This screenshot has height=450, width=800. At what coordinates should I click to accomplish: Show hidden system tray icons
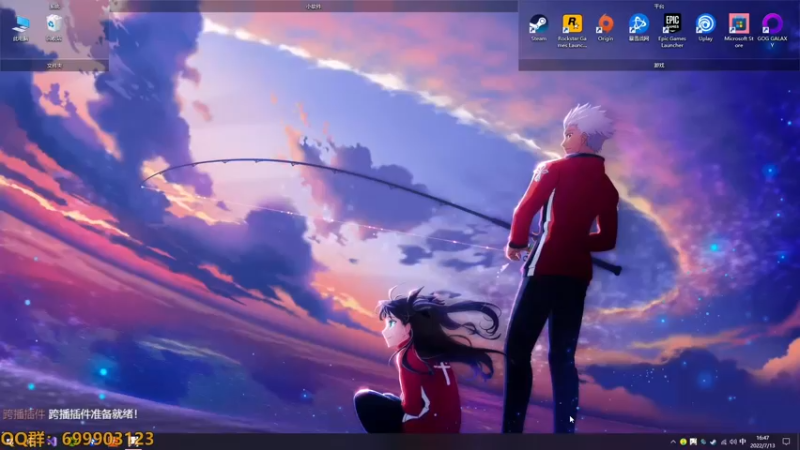click(x=673, y=442)
